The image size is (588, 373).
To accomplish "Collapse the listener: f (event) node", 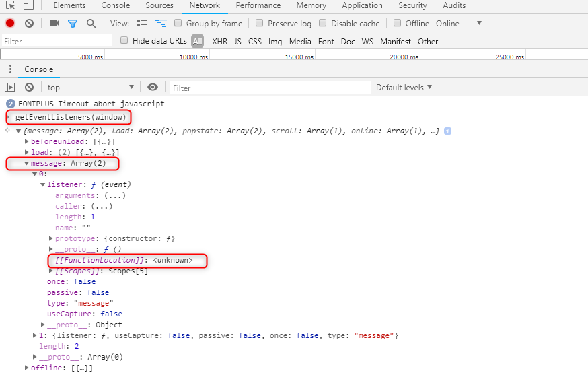I will [x=43, y=185].
